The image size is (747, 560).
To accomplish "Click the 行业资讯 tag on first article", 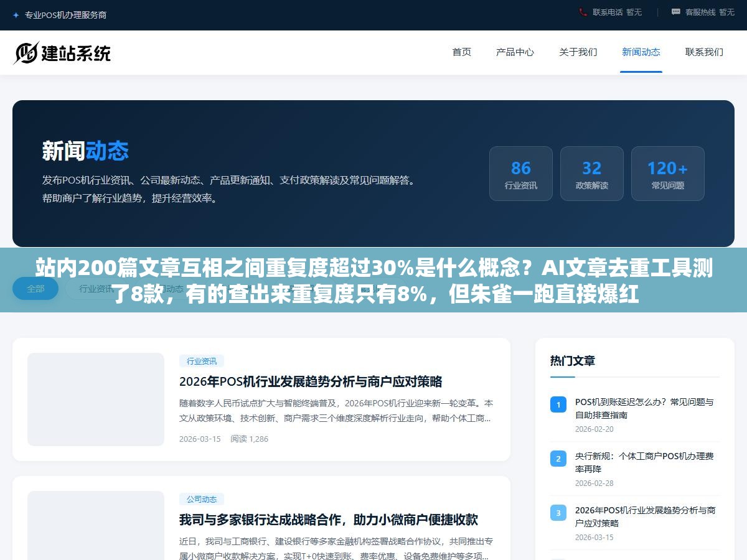I will [x=202, y=361].
